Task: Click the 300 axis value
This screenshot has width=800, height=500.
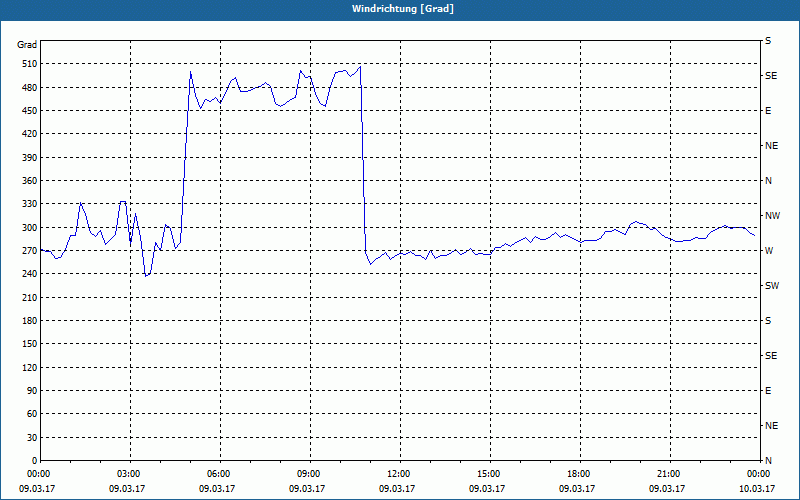Action: coord(30,228)
